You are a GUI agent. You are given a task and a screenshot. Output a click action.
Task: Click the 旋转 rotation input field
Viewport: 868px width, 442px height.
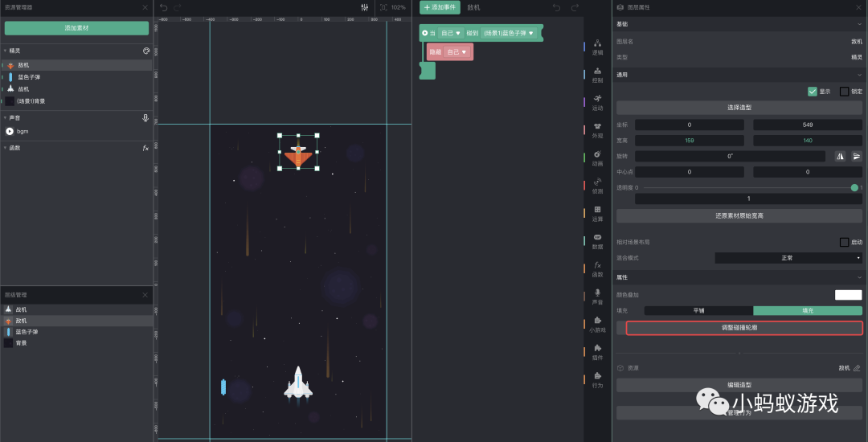click(x=730, y=157)
